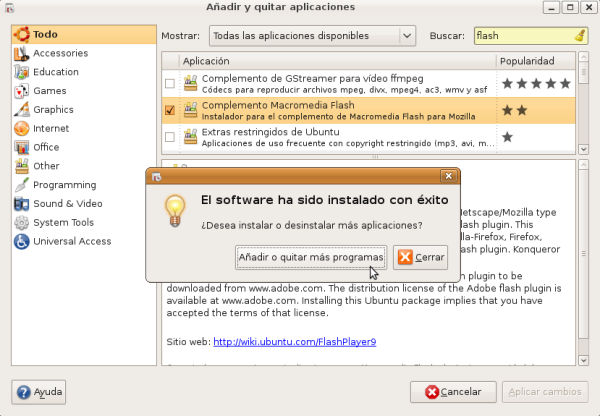Image resolution: width=600 pixels, height=416 pixels.
Task: Select the Accessories category icon
Action: (x=21, y=53)
